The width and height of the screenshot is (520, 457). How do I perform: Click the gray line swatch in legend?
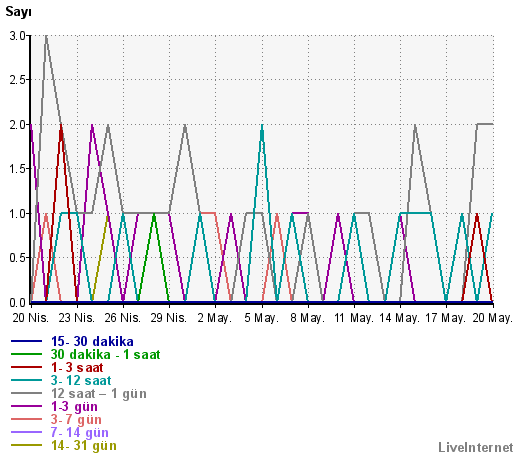click(27, 393)
